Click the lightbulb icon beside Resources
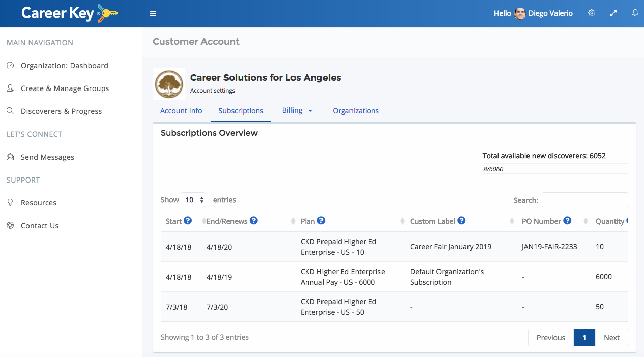 [x=10, y=202]
